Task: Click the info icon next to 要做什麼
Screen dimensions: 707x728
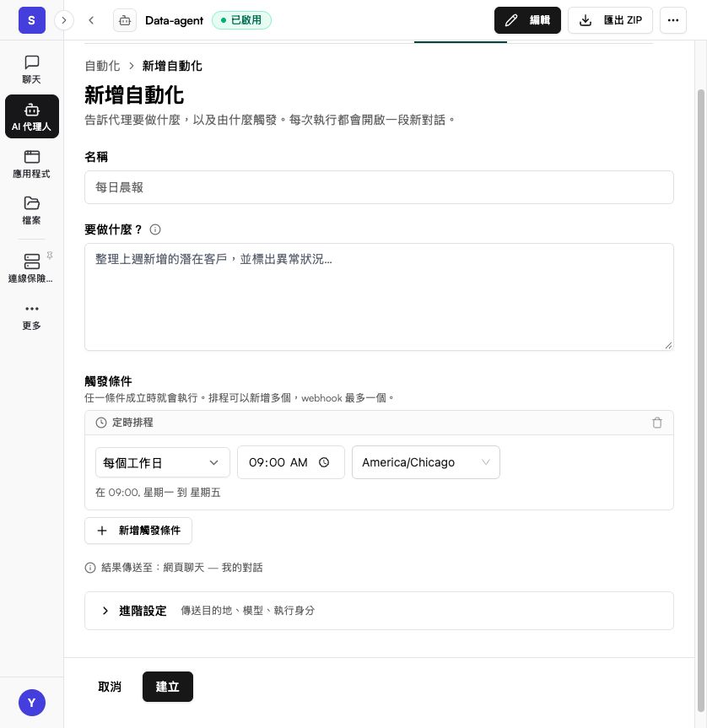Action: click(x=155, y=229)
